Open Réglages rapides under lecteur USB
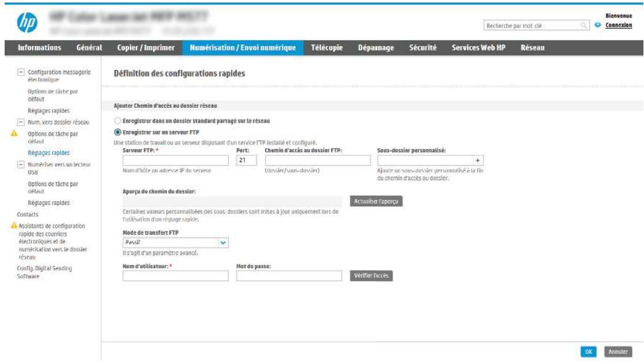 [49, 203]
